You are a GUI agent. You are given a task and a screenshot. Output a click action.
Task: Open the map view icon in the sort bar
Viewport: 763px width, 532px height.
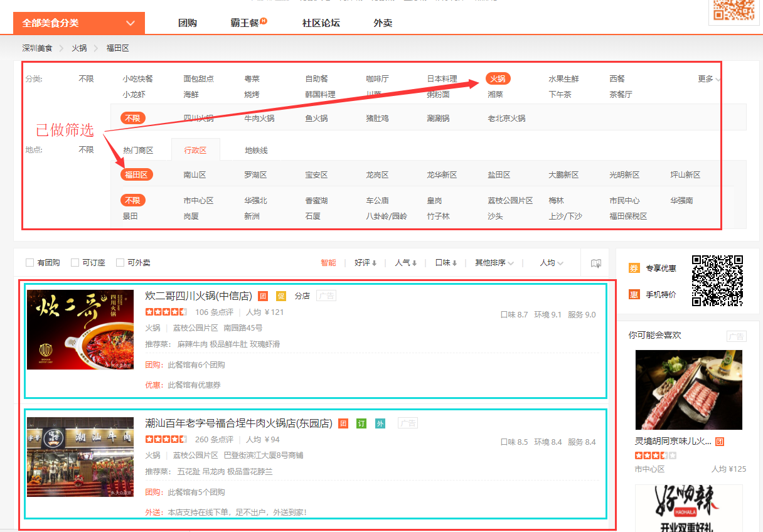pos(596,263)
